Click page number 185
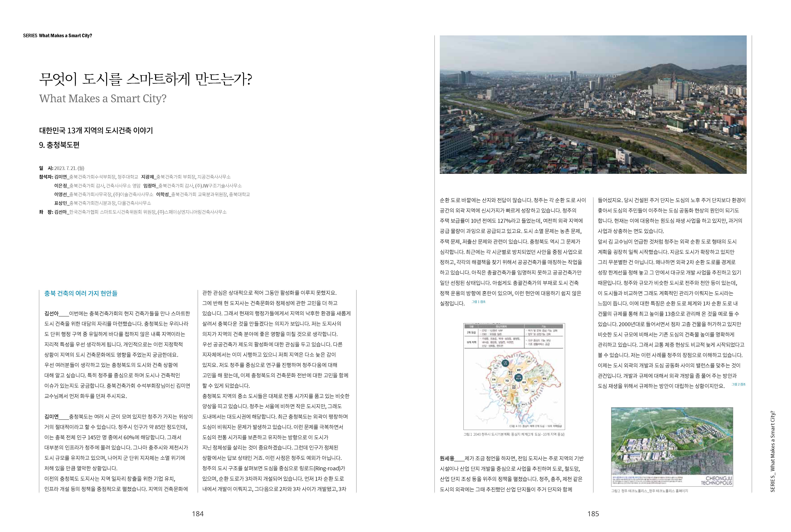791x532 pixels. click(593, 514)
